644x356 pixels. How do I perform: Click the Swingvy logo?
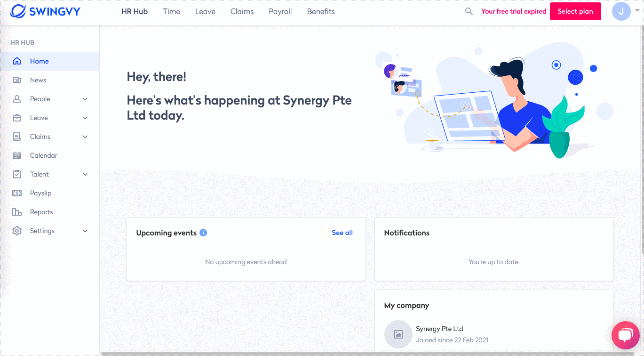pos(45,11)
